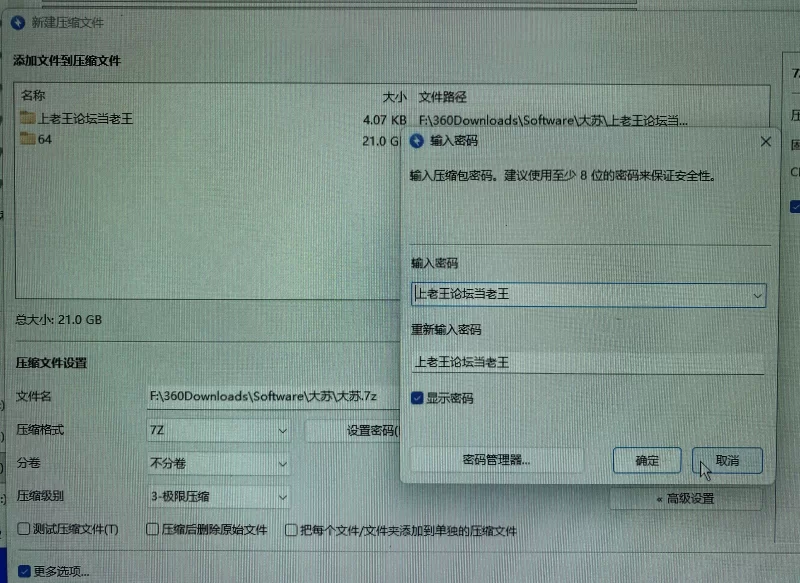The image size is (800, 583).
Task: Uncheck the 显示密码 checkbox
Action: coord(417,397)
